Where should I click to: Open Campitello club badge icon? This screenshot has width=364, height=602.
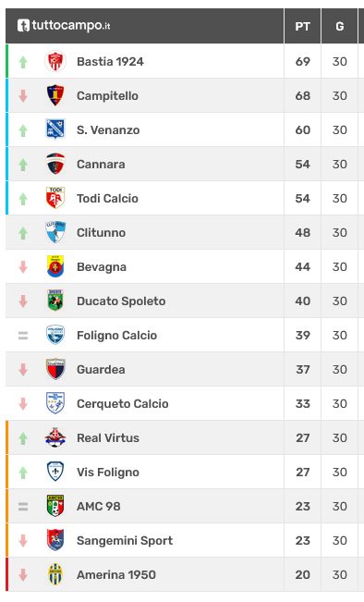click(x=55, y=95)
